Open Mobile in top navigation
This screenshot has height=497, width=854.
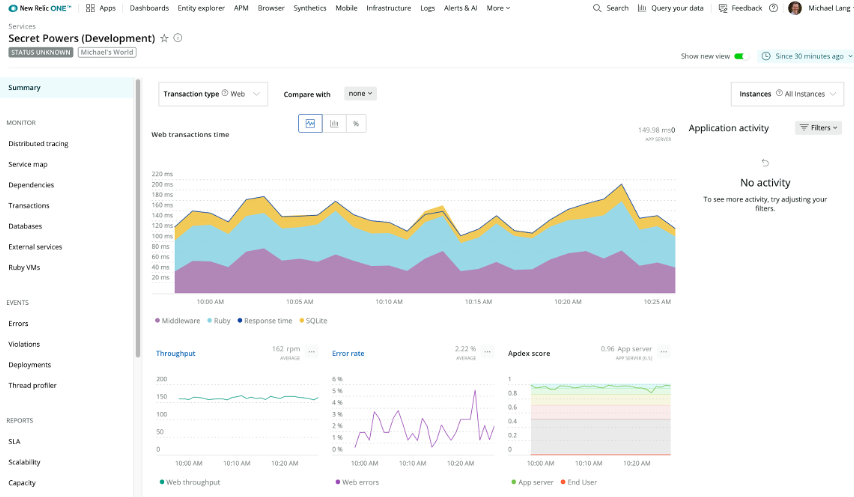(346, 8)
